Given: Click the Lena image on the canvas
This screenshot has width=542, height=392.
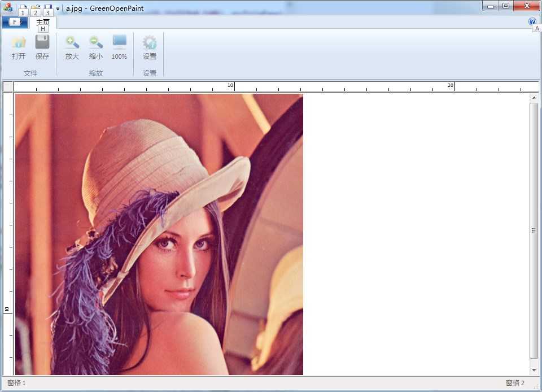Looking at the screenshot, I should pyautogui.click(x=159, y=234).
